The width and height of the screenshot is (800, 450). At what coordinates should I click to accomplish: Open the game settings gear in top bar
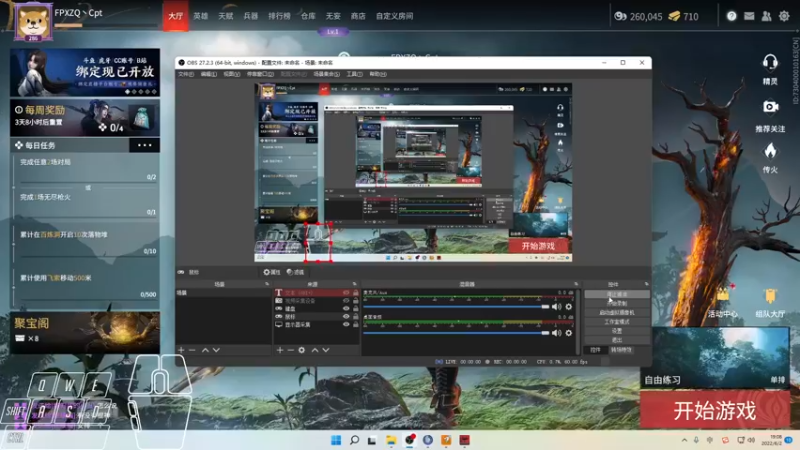pyautogui.click(x=784, y=16)
